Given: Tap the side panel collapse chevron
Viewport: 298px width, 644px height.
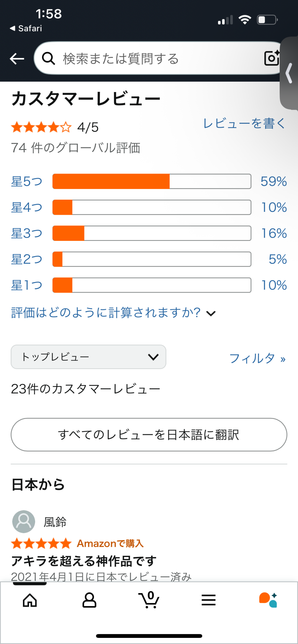Looking at the screenshot, I should point(289,73).
